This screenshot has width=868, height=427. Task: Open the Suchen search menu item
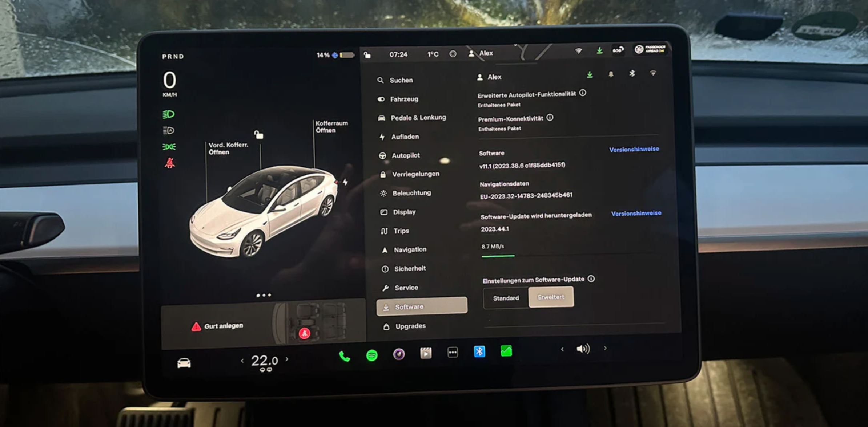pos(395,80)
